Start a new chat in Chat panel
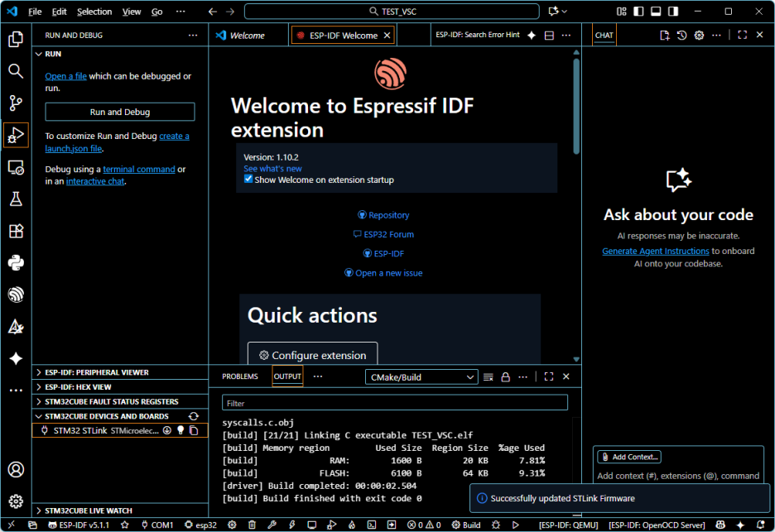The image size is (775, 532). tap(664, 35)
